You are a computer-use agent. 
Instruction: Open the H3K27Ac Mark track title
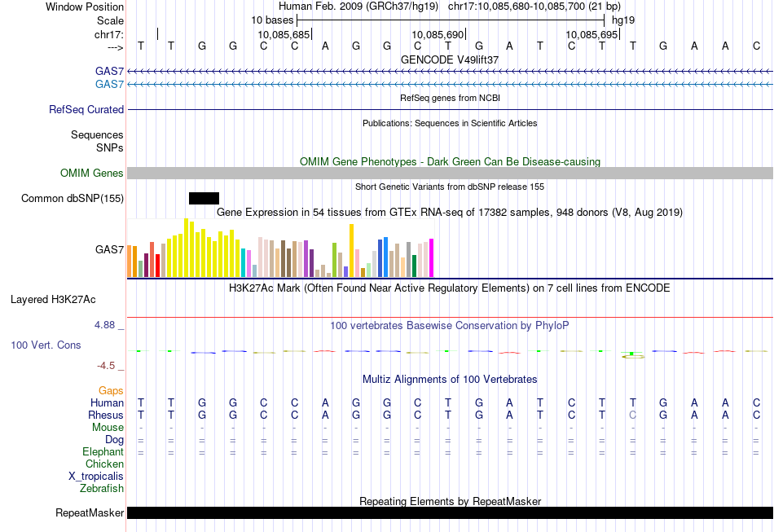pos(450,288)
